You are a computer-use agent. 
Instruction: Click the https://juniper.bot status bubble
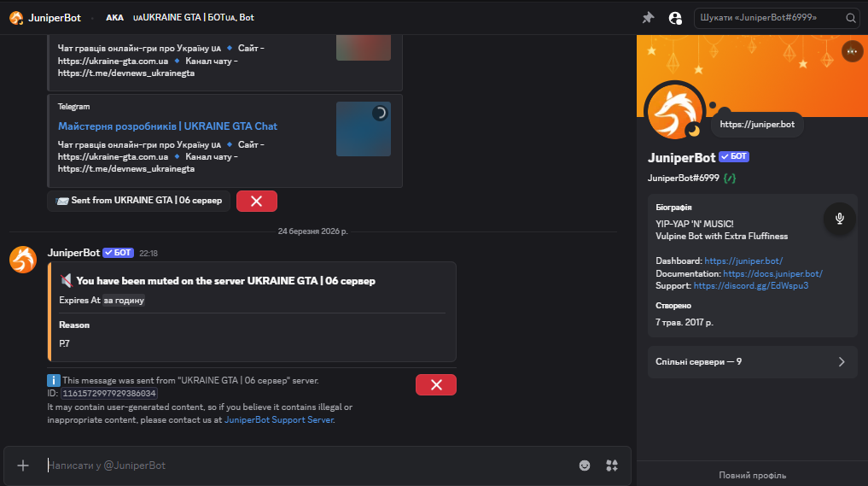[757, 124]
